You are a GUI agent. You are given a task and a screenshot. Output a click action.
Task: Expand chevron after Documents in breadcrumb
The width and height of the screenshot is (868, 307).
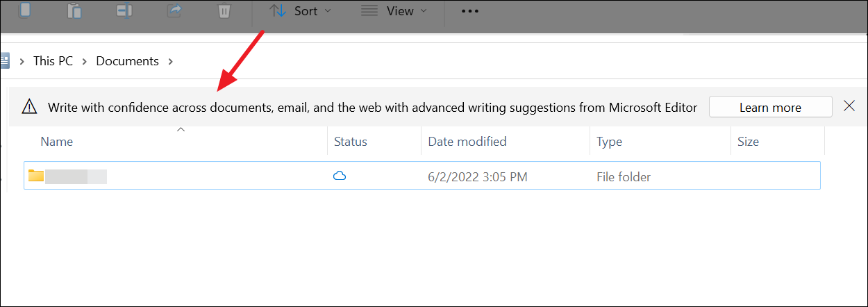click(170, 61)
